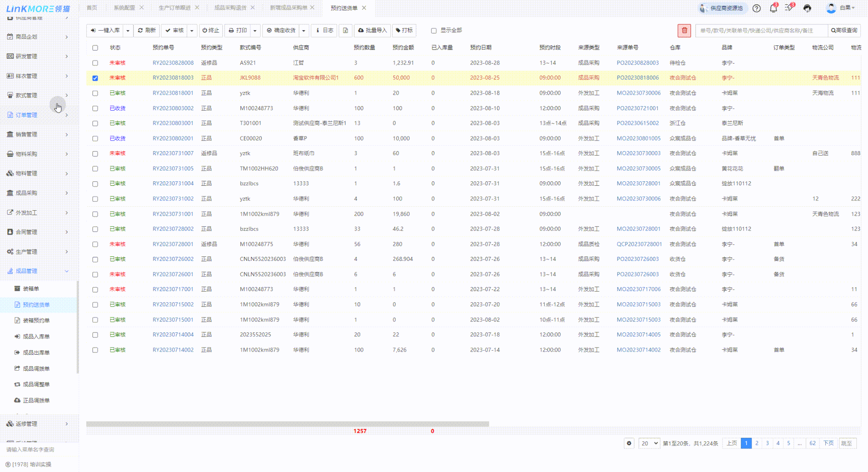Expand the 确定收货 dropdown arrow

click(304, 31)
